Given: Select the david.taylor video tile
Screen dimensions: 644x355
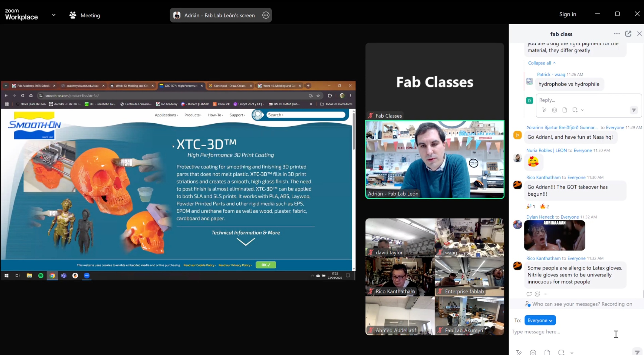Looking at the screenshot, I should (x=400, y=238).
